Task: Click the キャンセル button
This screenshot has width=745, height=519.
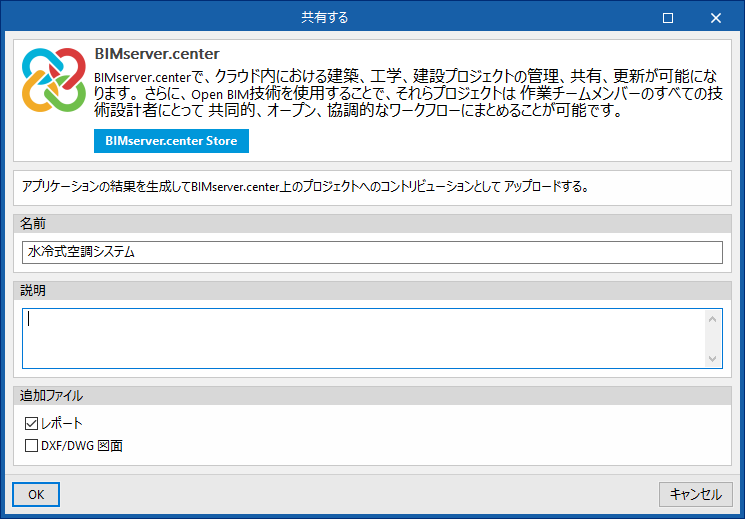Action: tap(696, 494)
